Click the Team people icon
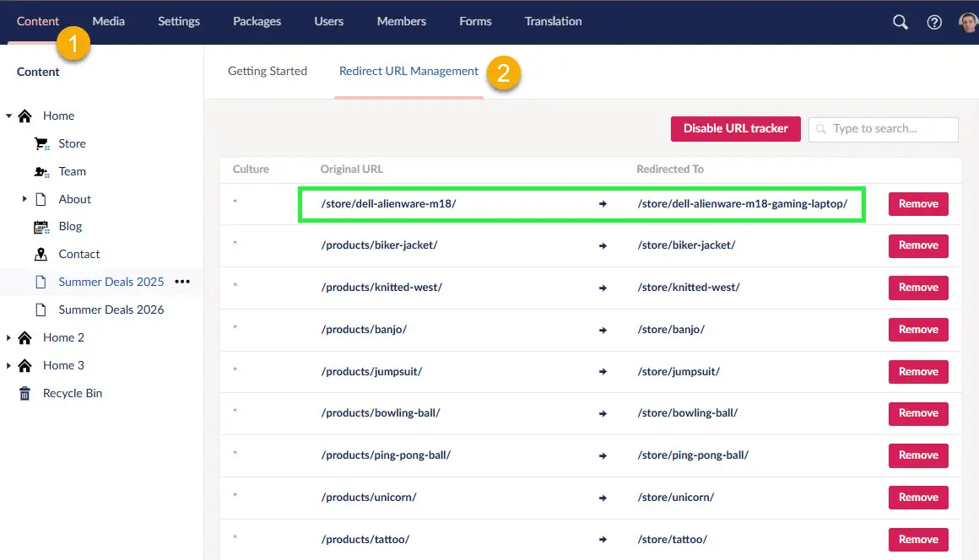979x560 pixels. click(x=41, y=171)
